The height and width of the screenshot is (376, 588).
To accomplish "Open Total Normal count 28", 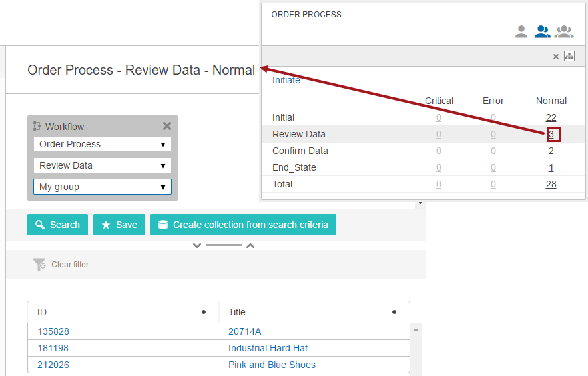I will click(551, 184).
